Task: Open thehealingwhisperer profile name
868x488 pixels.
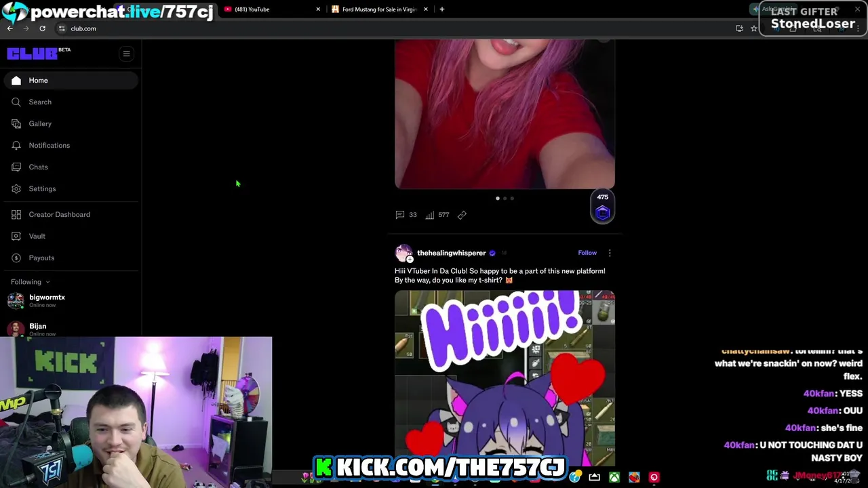Action: [451, 253]
